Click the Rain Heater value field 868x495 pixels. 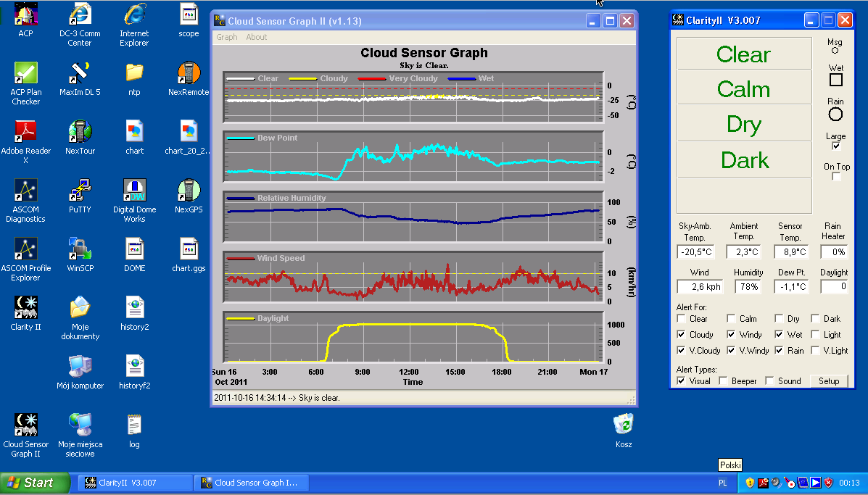pos(834,252)
